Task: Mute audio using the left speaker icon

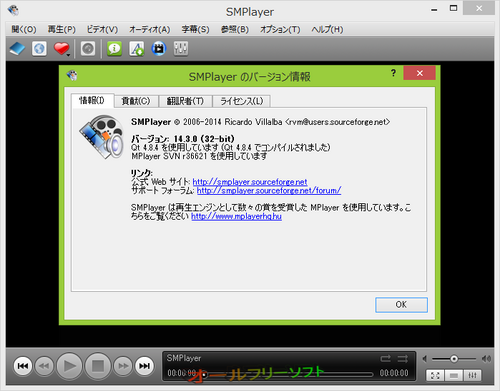Action: point(425,359)
